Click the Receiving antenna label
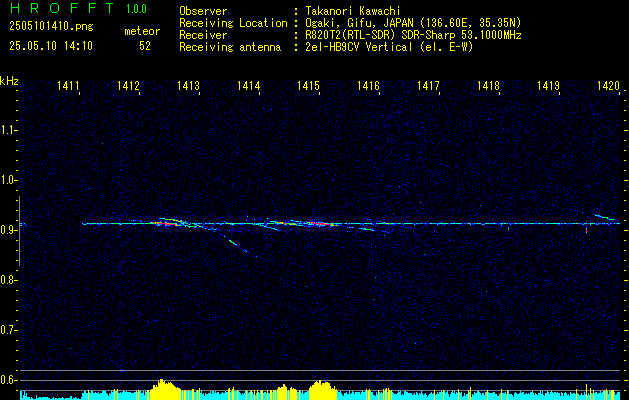629x400 pixels. coord(230,47)
